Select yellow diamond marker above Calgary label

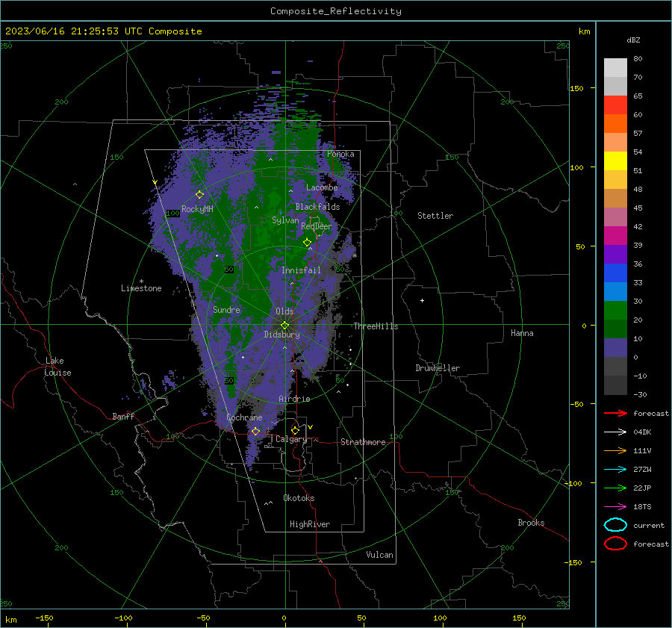click(295, 430)
